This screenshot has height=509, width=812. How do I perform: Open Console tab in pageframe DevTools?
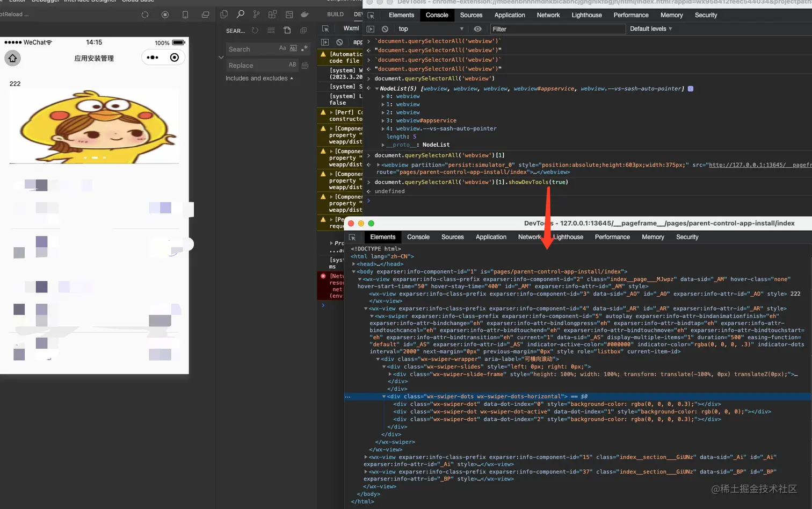(x=418, y=237)
